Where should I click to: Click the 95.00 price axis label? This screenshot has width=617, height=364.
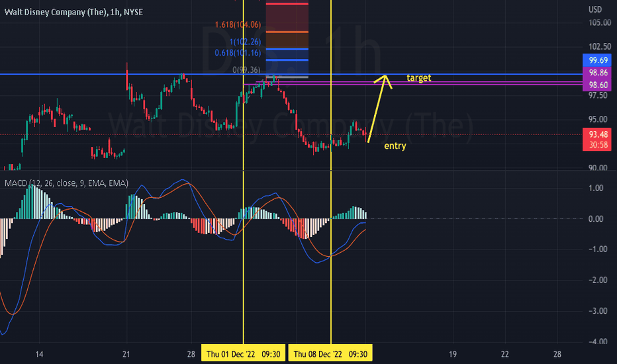pos(598,119)
